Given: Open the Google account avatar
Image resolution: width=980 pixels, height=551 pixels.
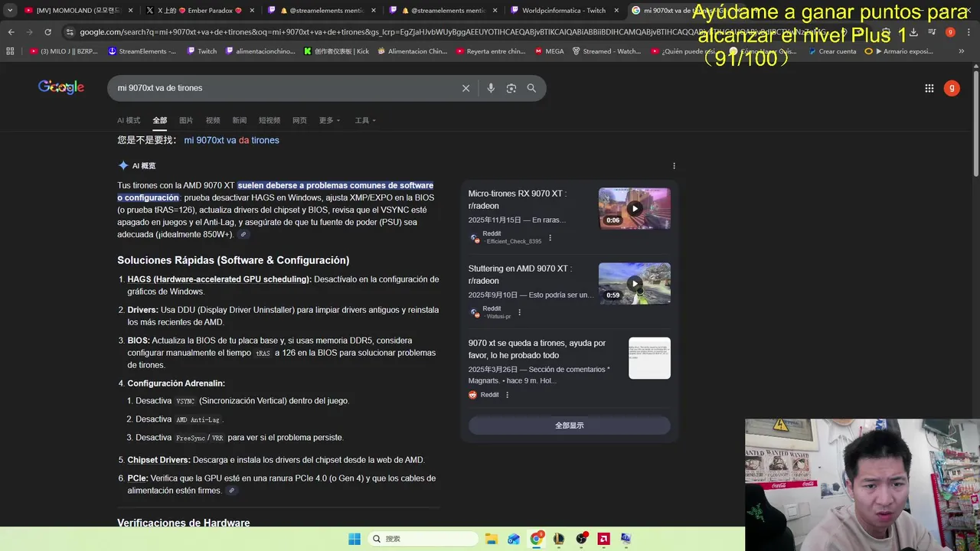Looking at the screenshot, I should click(952, 88).
